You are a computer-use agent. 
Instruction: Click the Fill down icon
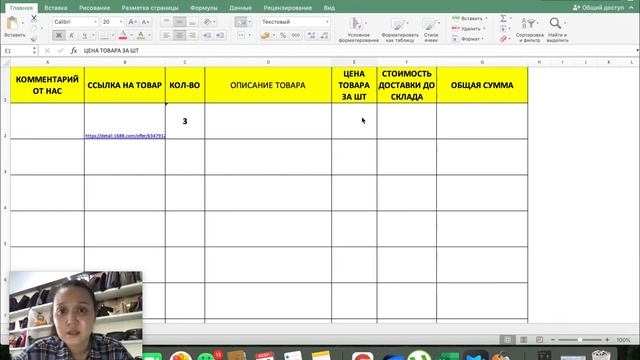click(x=503, y=29)
